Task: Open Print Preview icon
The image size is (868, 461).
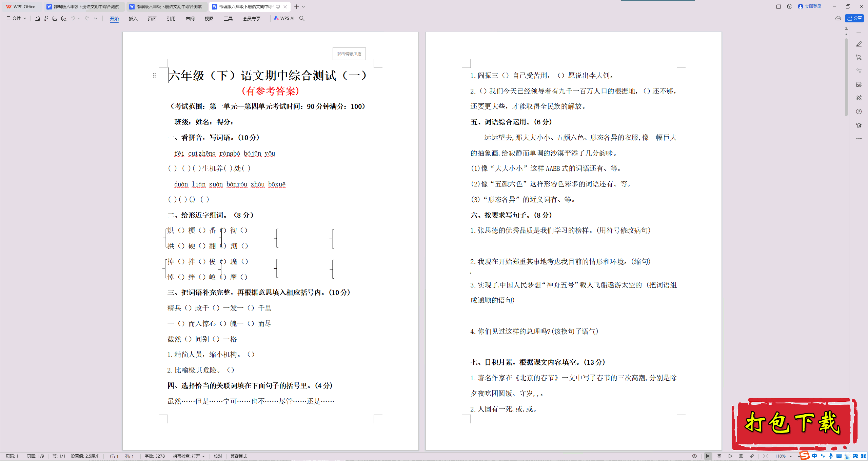Action: (64, 18)
